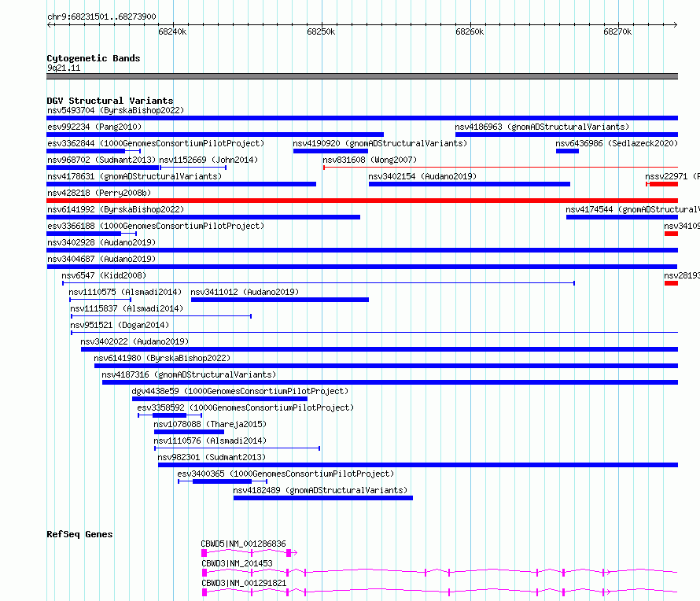Viewport: 700px width, 601px height.
Task: Select CBWD3|NM_201453 gene label
Action: pyautogui.click(x=237, y=563)
